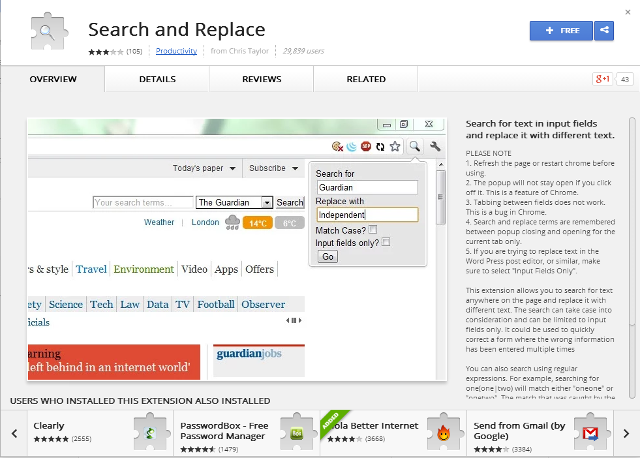Expand the Today's paper dropdown
The width and height of the screenshot is (640, 458).
(204, 168)
